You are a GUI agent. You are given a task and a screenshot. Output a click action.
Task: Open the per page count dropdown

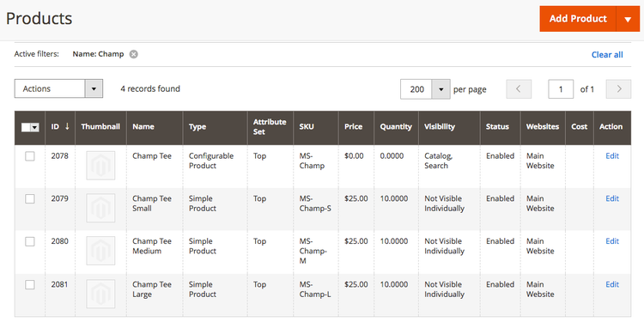pos(440,89)
